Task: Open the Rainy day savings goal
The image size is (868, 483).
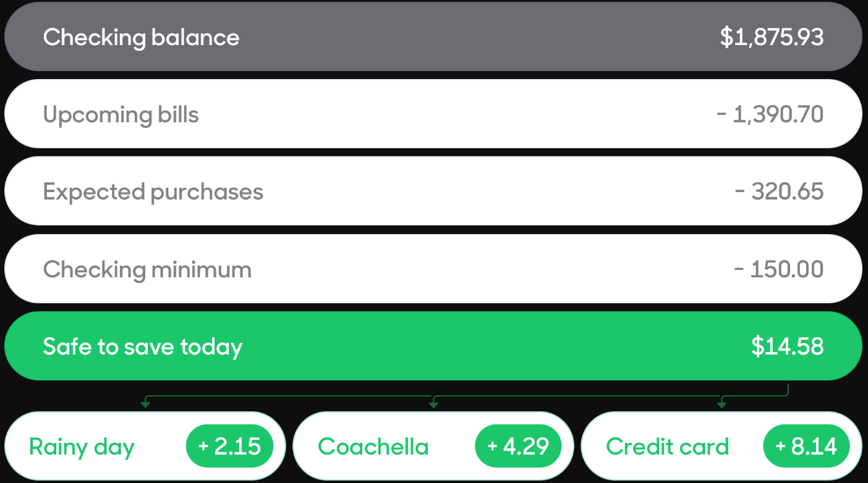Action: click(145, 446)
